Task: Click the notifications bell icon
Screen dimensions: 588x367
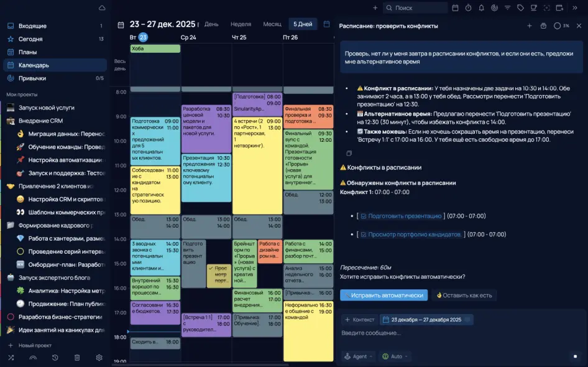Action: tap(481, 8)
